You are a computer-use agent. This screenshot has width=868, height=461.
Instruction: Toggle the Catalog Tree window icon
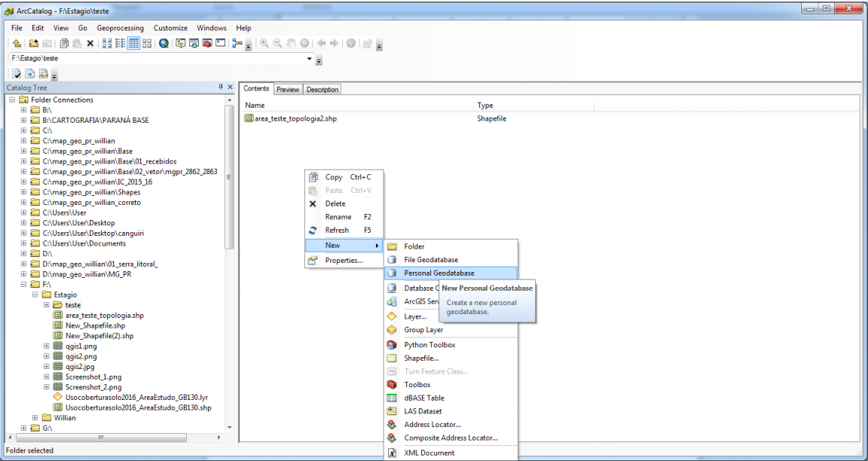pos(181,43)
